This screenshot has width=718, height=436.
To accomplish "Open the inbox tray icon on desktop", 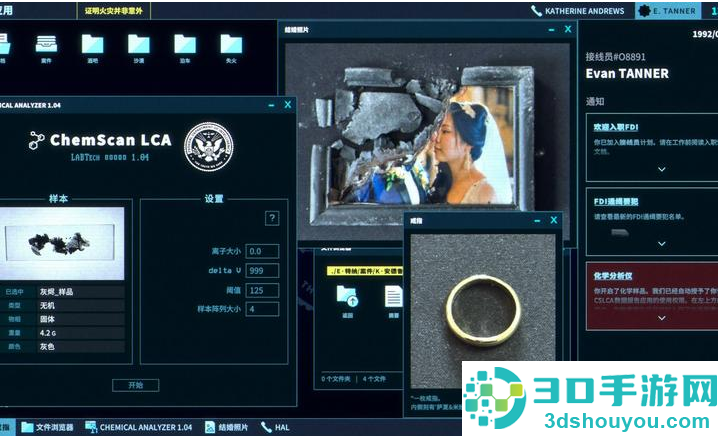I will (x=46, y=45).
